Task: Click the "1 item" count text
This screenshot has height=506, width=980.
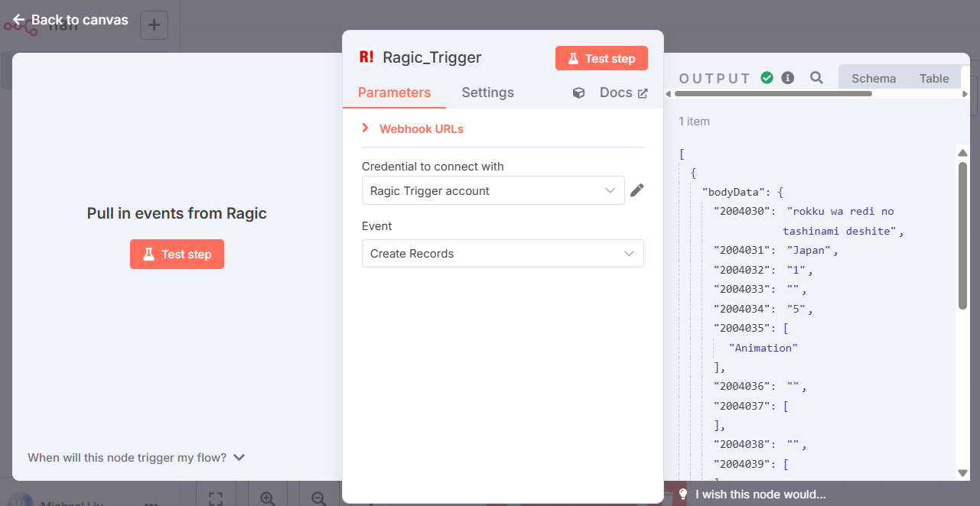Action: tap(694, 122)
